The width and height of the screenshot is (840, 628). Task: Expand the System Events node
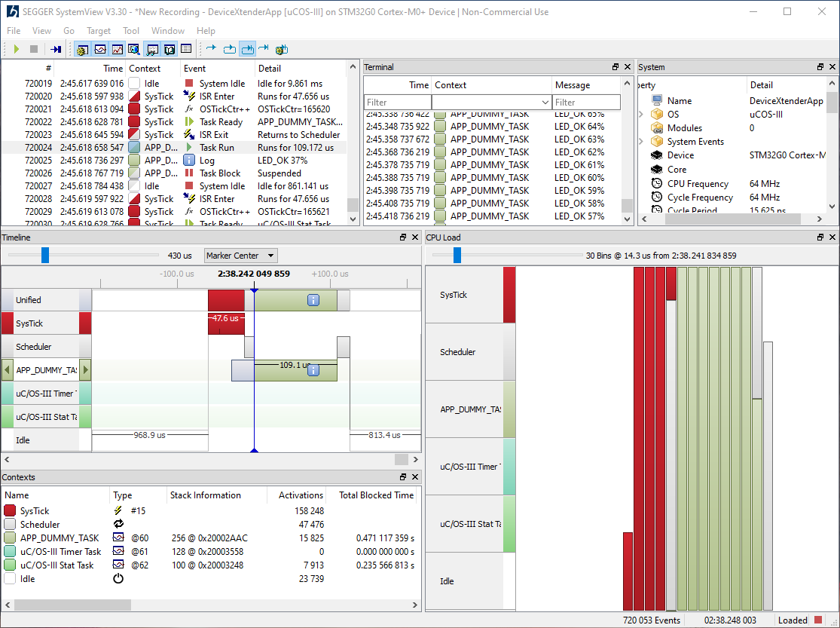641,142
